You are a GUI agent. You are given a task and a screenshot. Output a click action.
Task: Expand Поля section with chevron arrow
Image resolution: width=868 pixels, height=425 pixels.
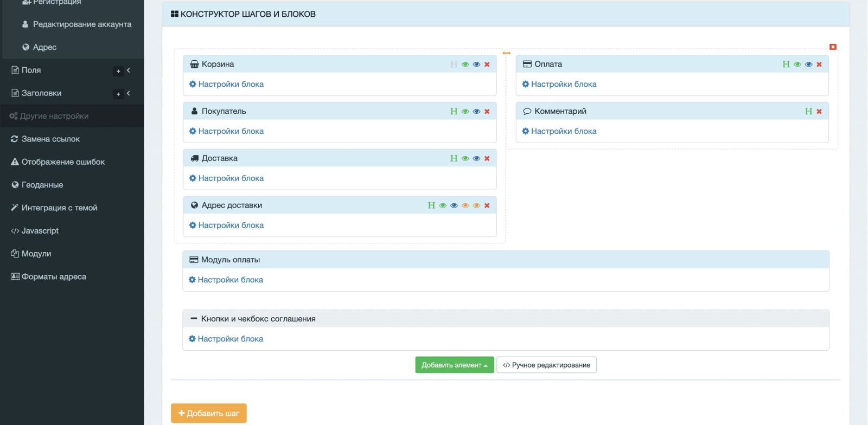(x=129, y=70)
